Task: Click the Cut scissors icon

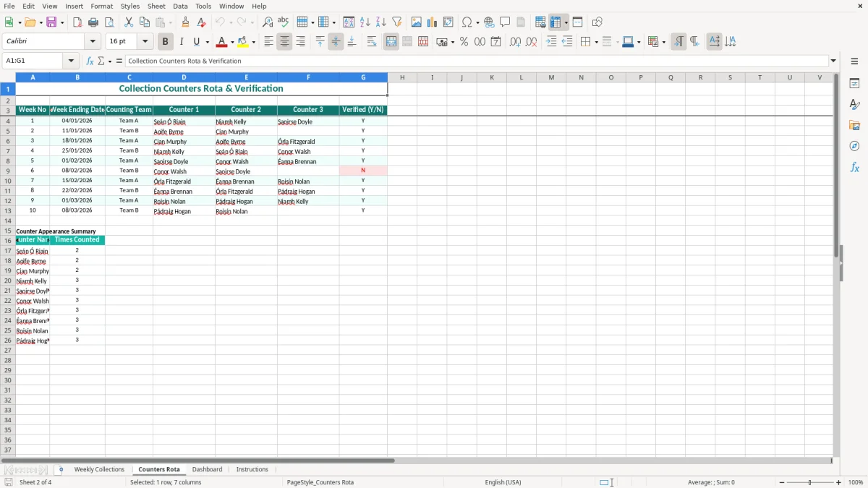Action: coord(129,22)
